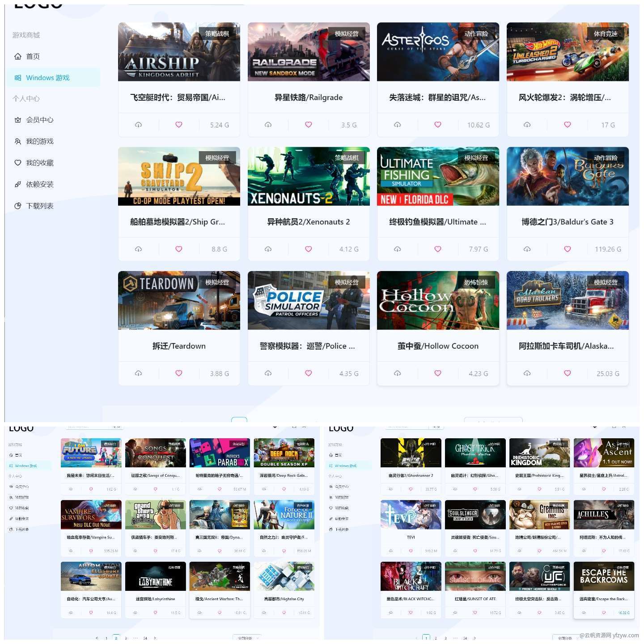Favorite Teardown using its heart icon
The width and height of the screenshot is (644, 644).
tap(179, 373)
